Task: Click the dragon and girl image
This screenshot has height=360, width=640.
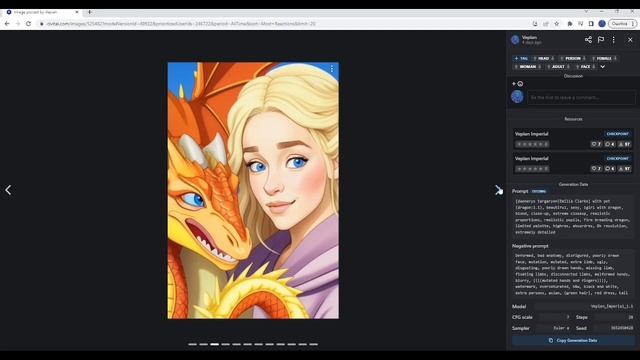Action: tap(253, 191)
